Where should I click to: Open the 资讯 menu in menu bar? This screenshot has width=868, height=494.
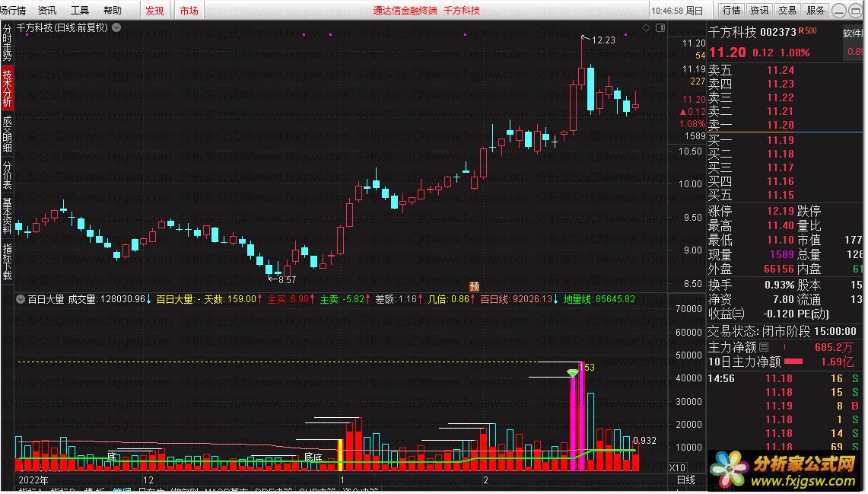[47, 11]
